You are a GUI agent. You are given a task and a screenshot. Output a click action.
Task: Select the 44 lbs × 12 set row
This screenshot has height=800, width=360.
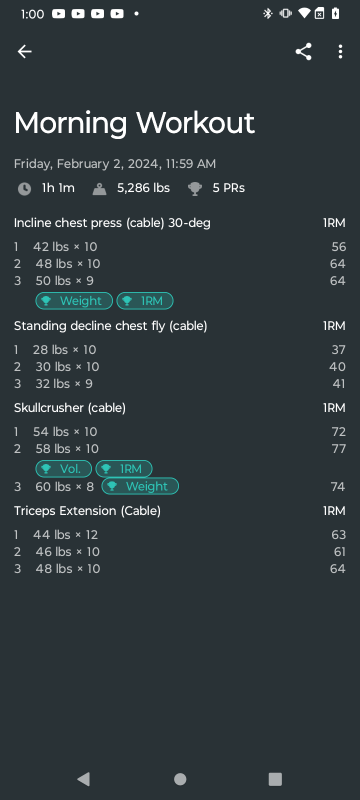point(180,535)
